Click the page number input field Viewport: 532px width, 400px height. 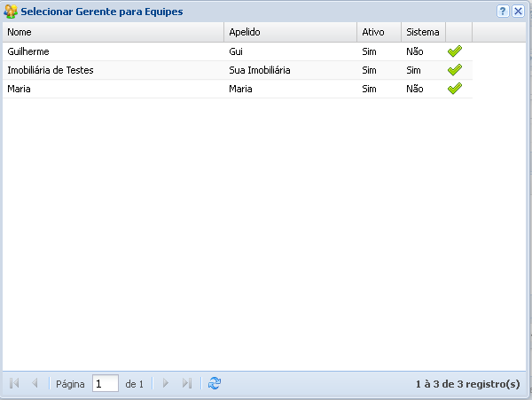coord(105,384)
